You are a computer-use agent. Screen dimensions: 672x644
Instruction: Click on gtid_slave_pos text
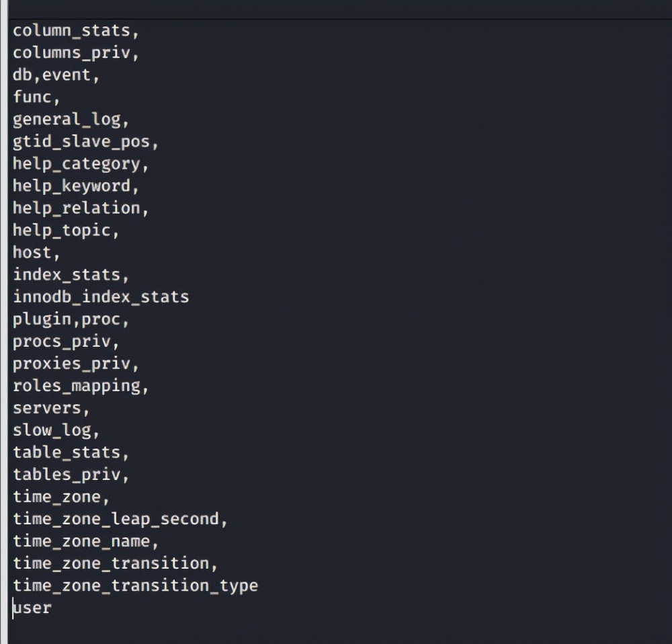pos(81,142)
